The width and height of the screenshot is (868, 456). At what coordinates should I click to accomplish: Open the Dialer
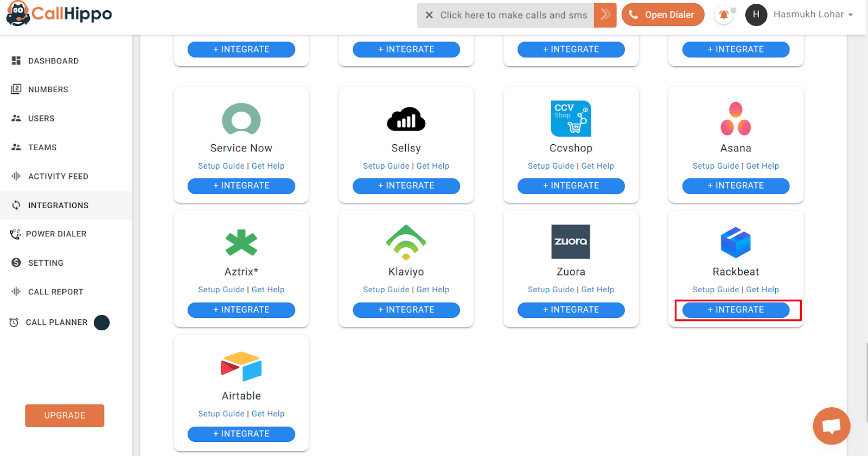[x=663, y=15]
